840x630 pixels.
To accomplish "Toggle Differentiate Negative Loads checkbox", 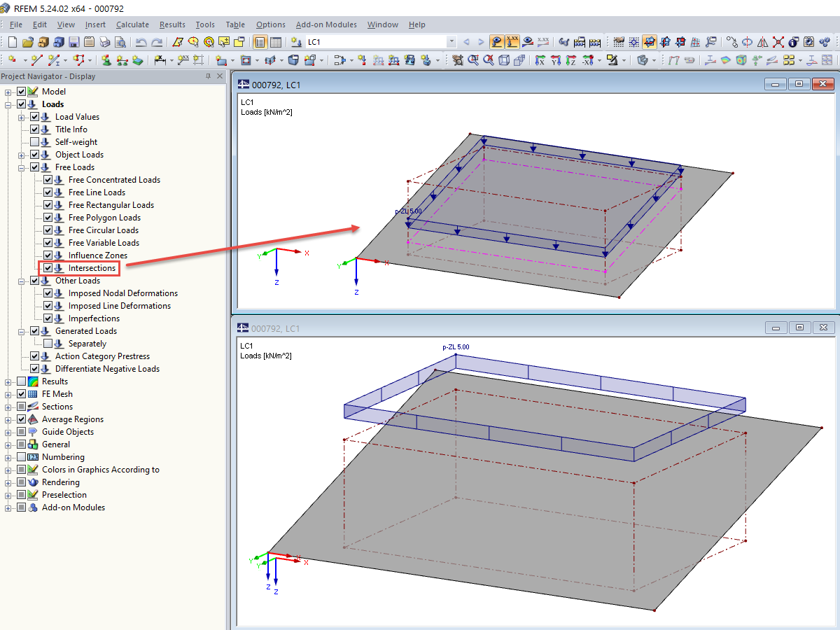I will [34, 369].
